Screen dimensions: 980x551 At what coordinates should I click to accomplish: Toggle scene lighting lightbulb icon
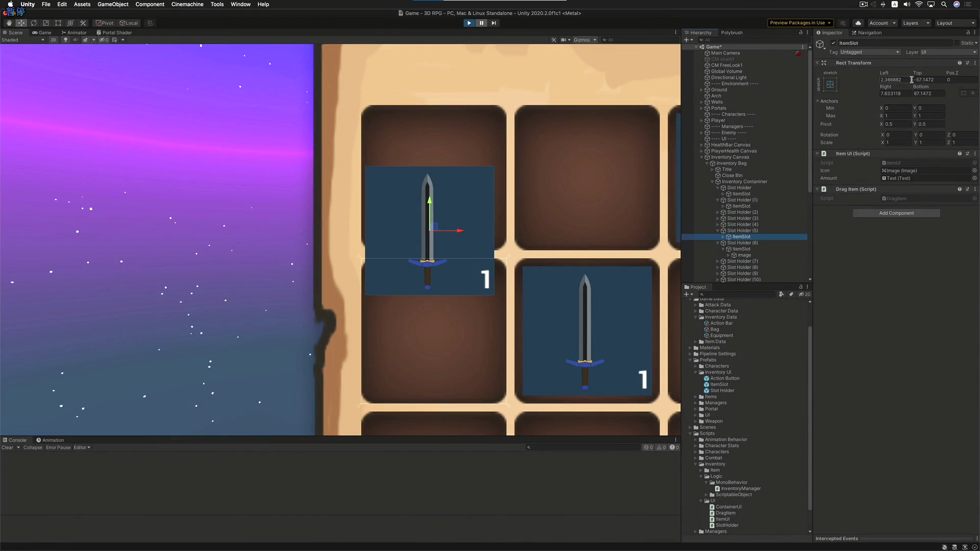pos(65,40)
